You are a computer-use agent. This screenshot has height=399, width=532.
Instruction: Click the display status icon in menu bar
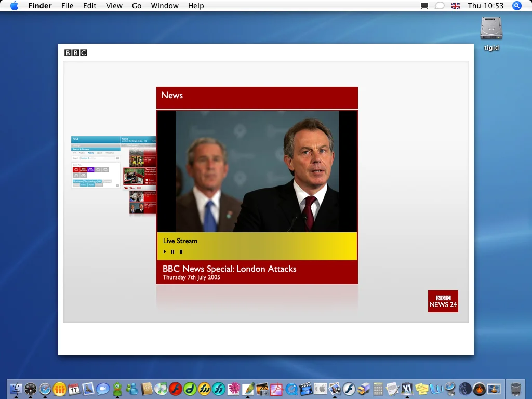[424, 6]
